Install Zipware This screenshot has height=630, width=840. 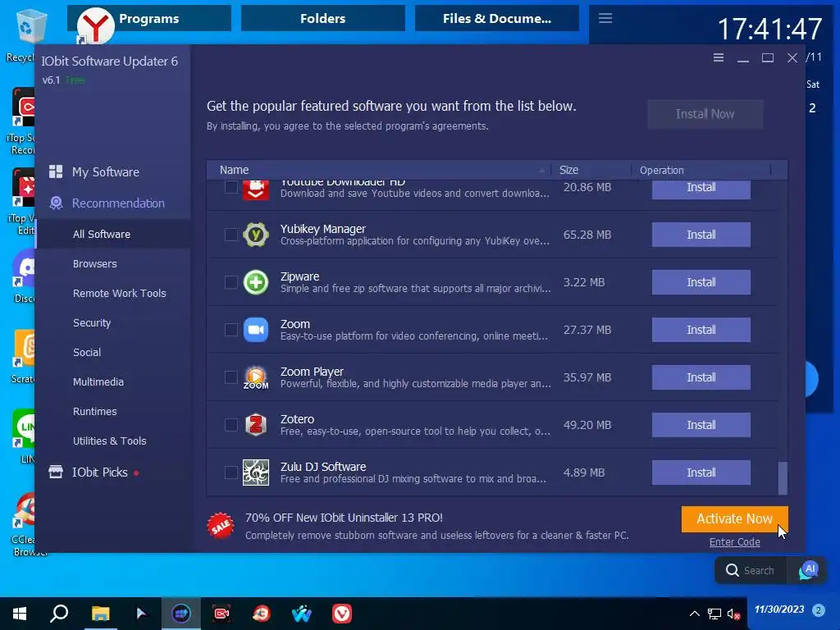coord(701,282)
